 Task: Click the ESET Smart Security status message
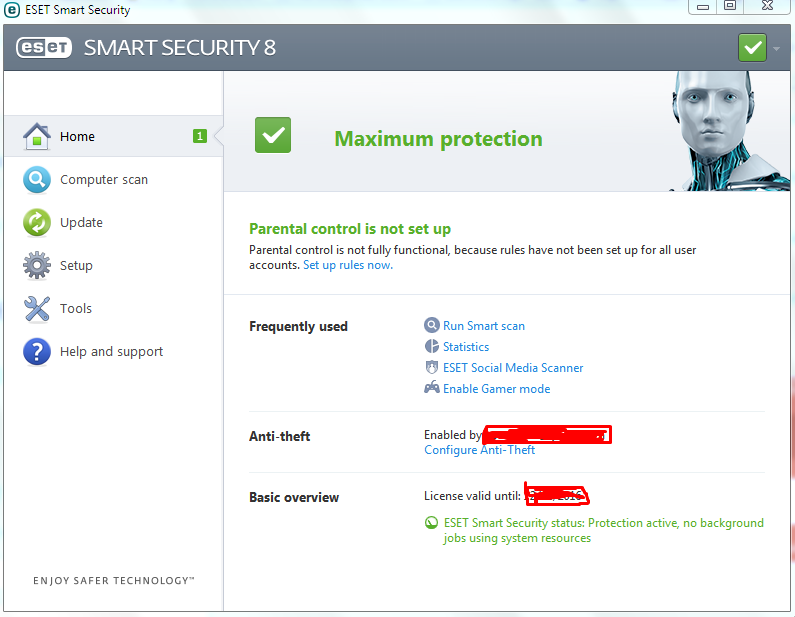[603, 530]
